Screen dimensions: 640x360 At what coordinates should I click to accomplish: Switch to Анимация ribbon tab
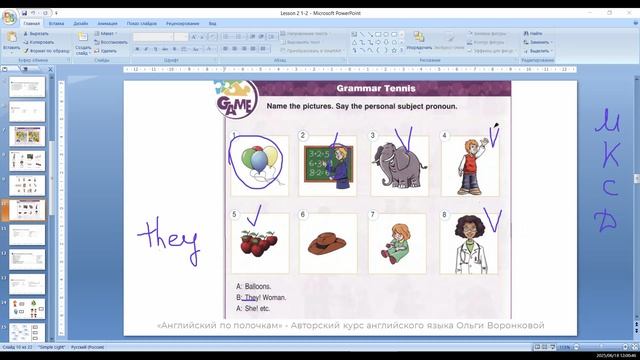click(107, 24)
